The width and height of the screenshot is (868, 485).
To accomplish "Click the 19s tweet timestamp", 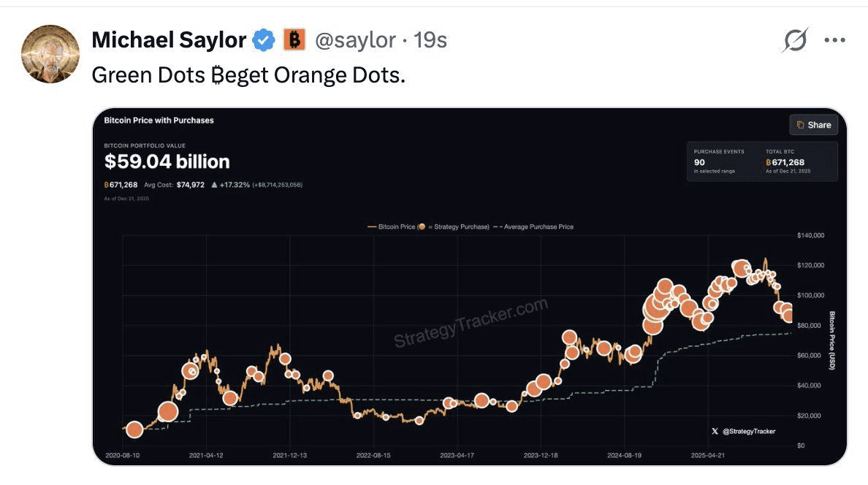I will pyautogui.click(x=430, y=40).
